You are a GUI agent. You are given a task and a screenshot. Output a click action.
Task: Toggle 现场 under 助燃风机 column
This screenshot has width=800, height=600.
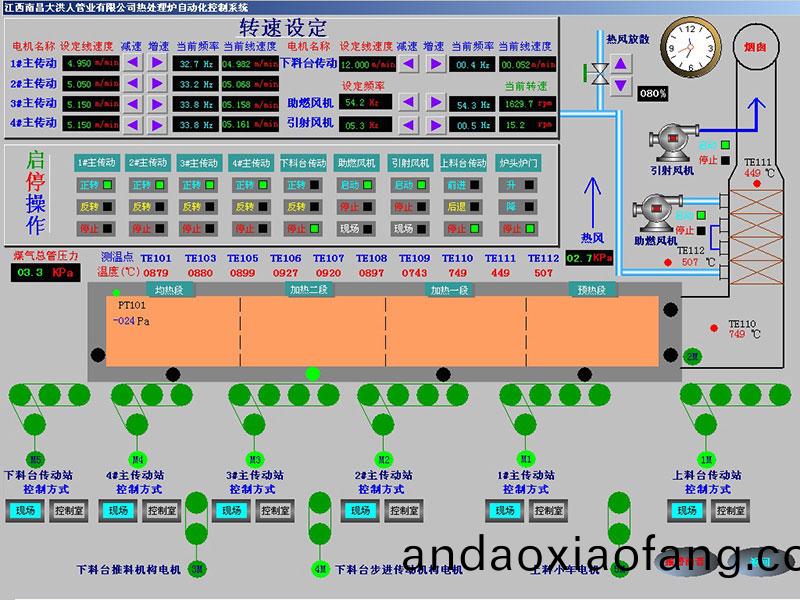(x=356, y=229)
